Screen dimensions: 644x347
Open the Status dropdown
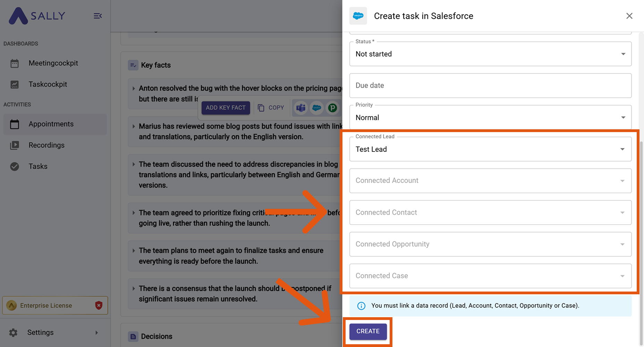coord(623,54)
